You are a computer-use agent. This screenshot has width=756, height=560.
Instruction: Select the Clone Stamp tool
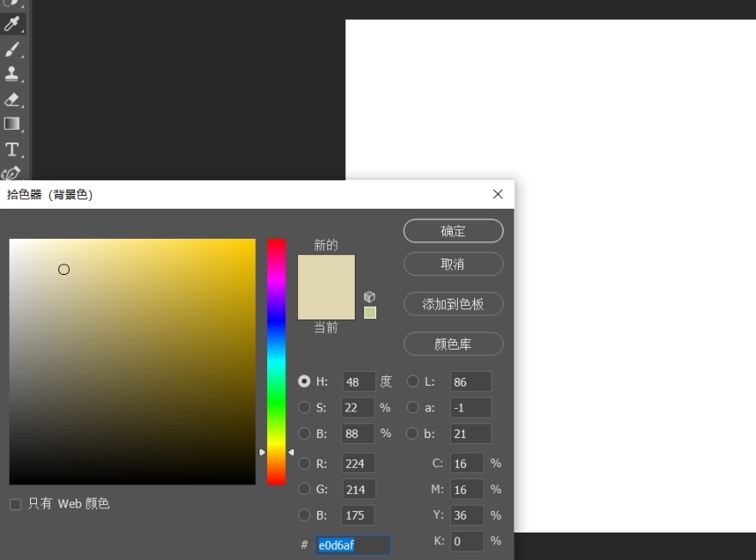pyautogui.click(x=13, y=74)
